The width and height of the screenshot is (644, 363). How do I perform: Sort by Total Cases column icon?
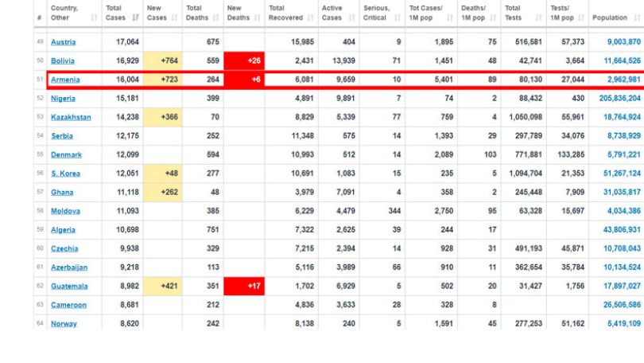pyautogui.click(x=135, y=18)
